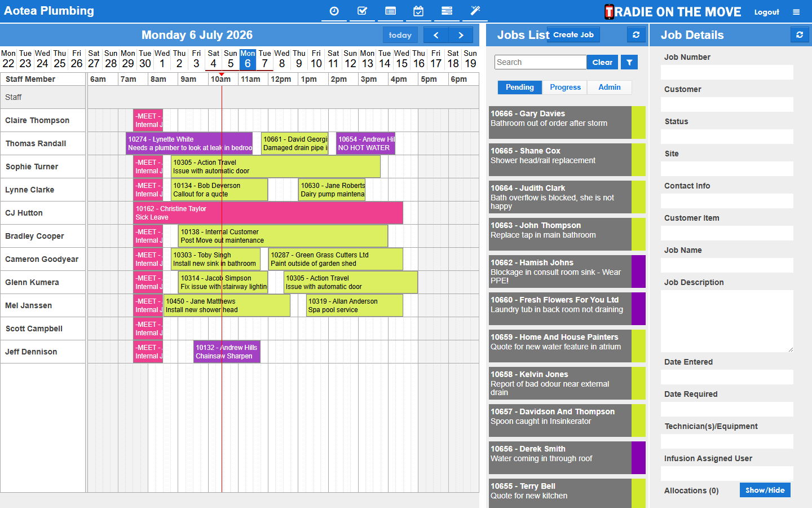Open job 10665 Shane Cox
Image resolution: width=812 pixels, height=508 pixels.
point(560,160)
